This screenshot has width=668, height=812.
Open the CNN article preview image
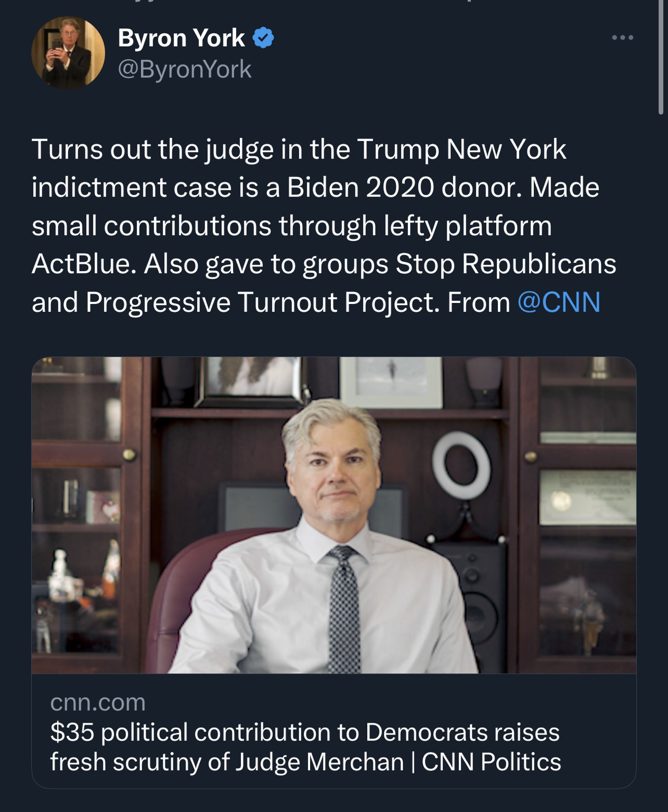click(x=333, y=515)
